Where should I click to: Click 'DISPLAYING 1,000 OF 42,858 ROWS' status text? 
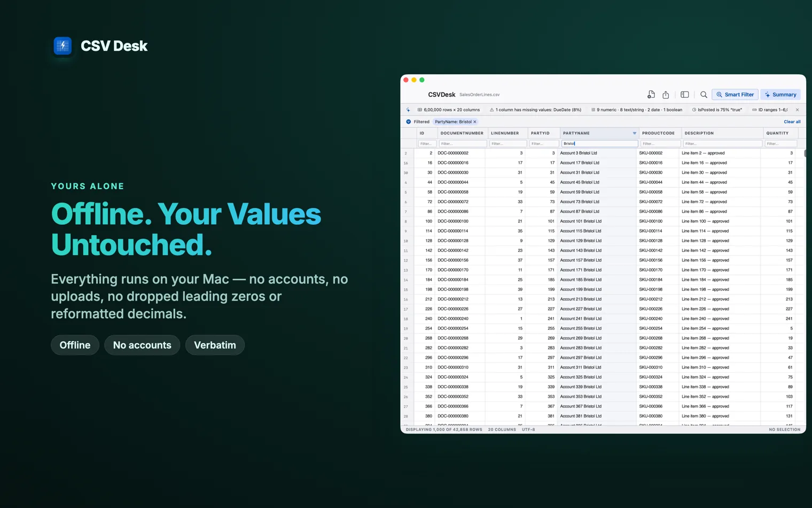444,429
